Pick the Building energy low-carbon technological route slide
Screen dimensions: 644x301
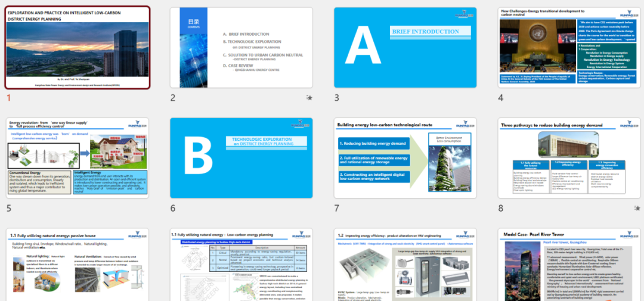405,158
